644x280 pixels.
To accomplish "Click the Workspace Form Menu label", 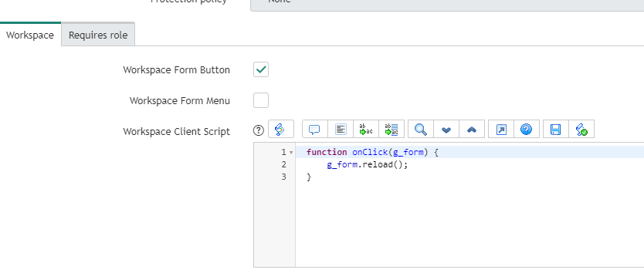I will (x=180, y=100).
